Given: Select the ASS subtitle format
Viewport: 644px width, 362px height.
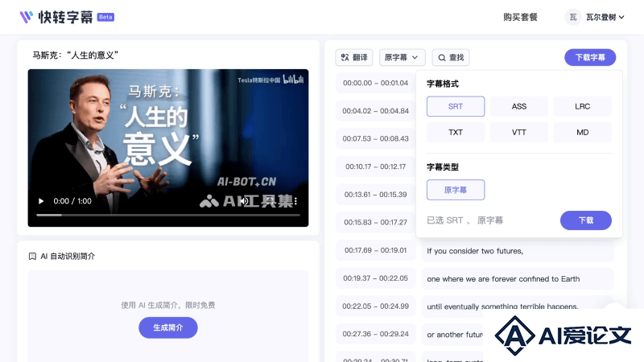Looking at the screenshot, I should click(519, 106).
